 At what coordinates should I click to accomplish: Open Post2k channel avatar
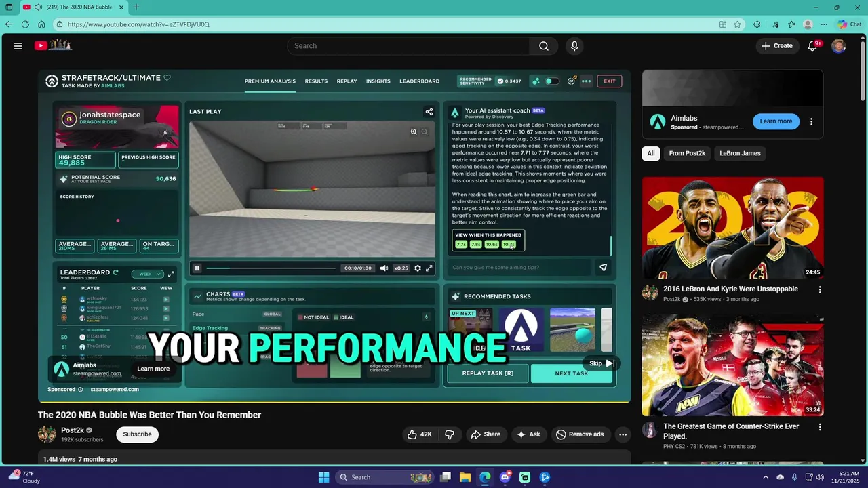[x=47, y=434]
